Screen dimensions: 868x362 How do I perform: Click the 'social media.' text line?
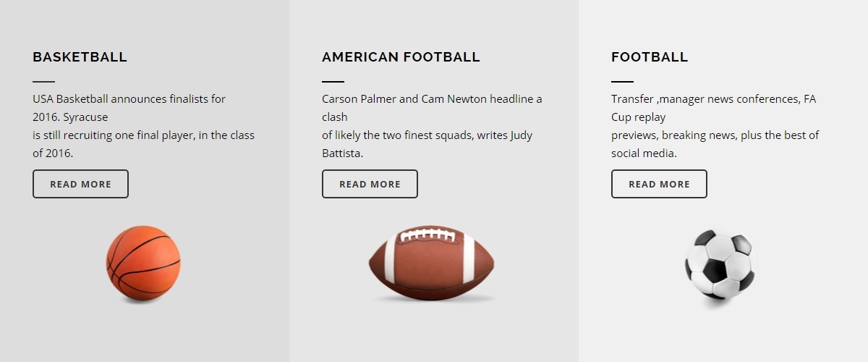tap(644, 153)
